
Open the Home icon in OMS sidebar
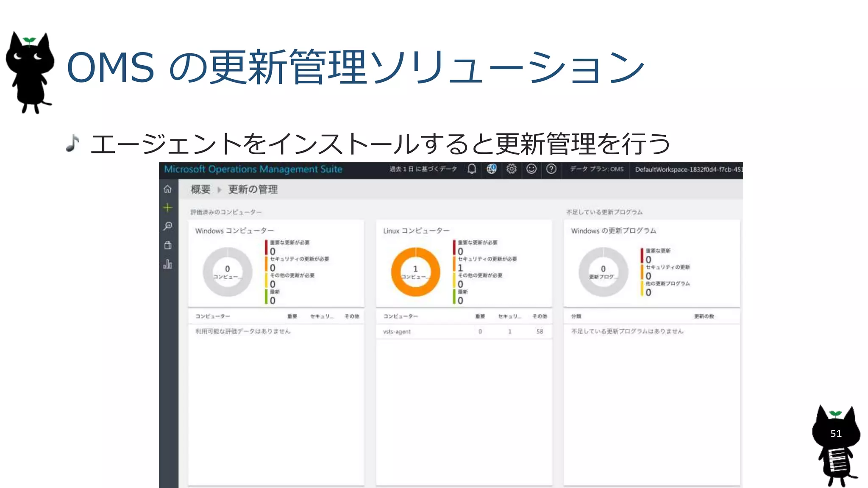(x=168, y=189)
